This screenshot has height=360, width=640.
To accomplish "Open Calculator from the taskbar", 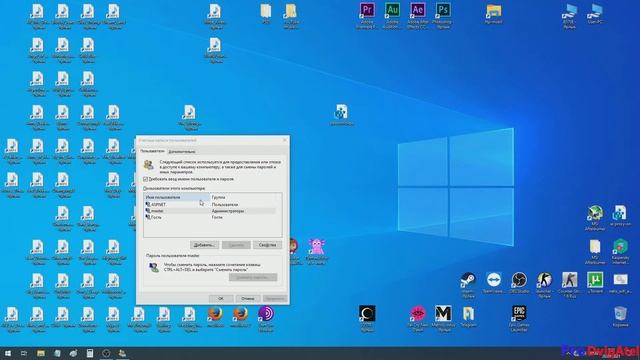I will coord(90,353).
